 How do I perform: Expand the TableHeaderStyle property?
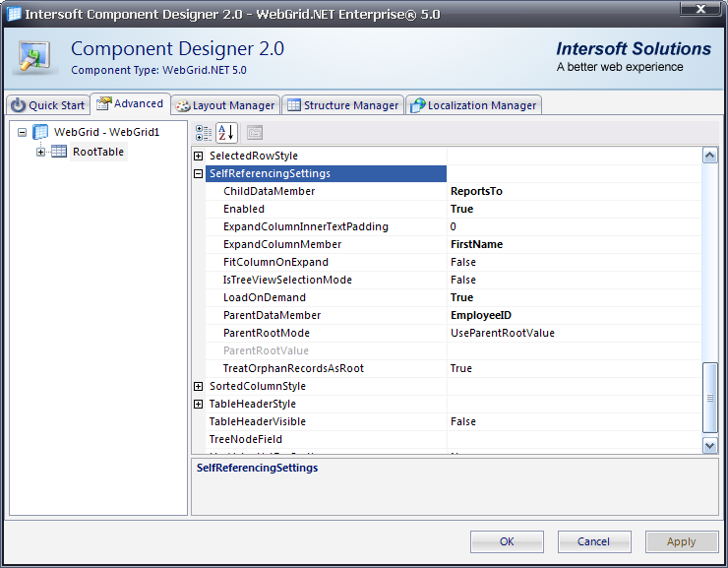click(199, 404)
